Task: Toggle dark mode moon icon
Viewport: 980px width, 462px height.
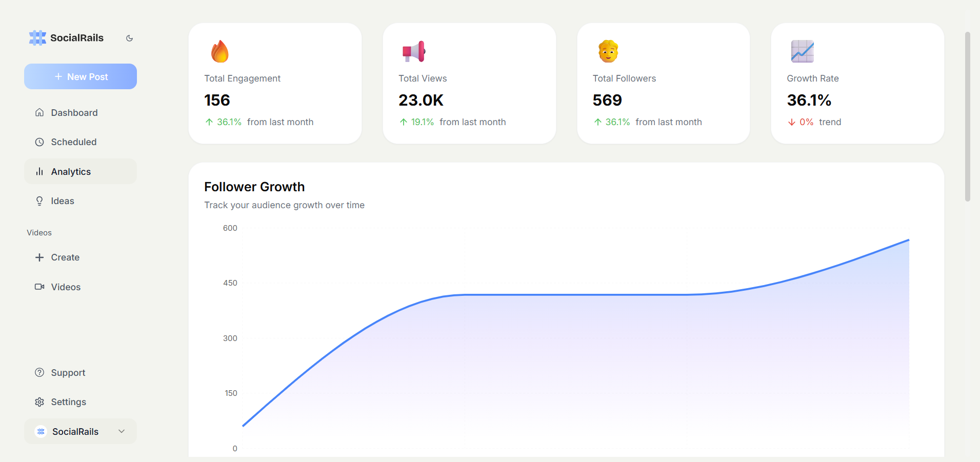Action: 129,38
